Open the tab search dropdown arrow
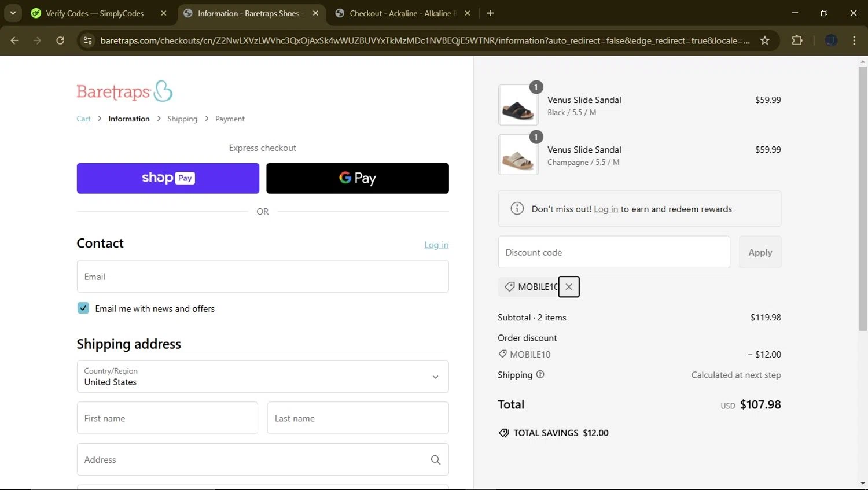The width and height of the screenshot is (868, 490). [x=13, y=13]
